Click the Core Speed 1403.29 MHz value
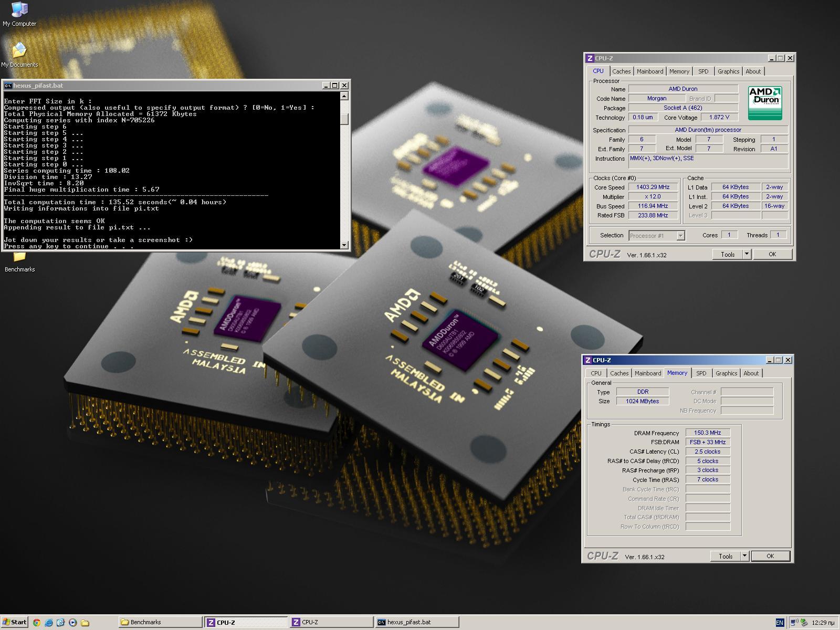This screenshot has height=630, width=840. pyautogui.click(x=653, y=187)
